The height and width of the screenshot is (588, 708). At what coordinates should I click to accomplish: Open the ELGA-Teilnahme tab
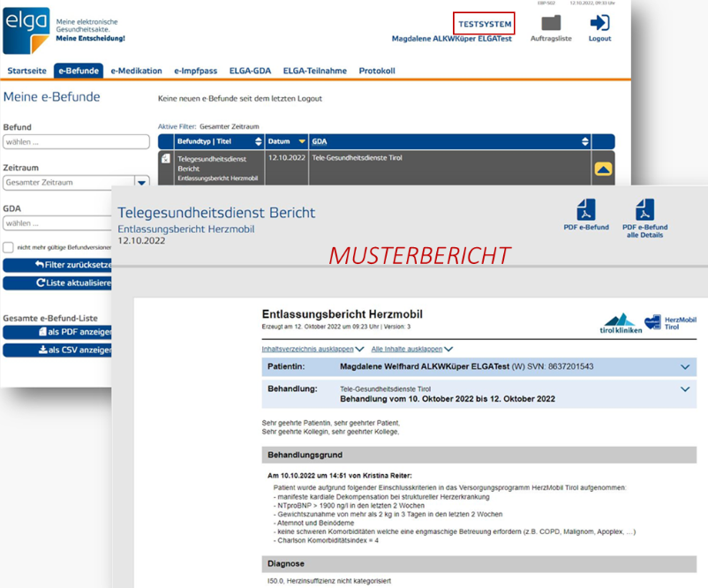click(315, 71)
